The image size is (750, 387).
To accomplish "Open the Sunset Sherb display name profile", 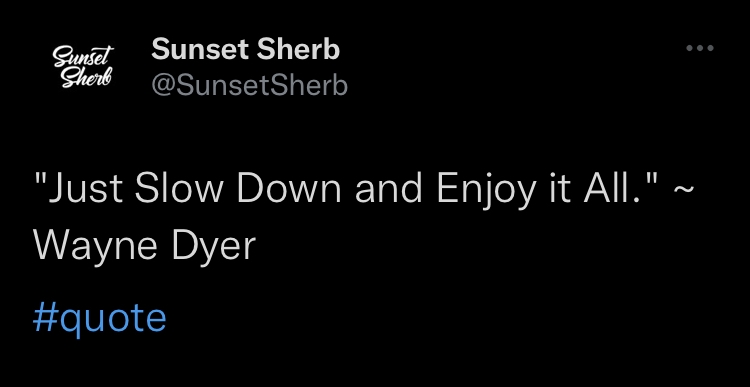I will [245, 50].
